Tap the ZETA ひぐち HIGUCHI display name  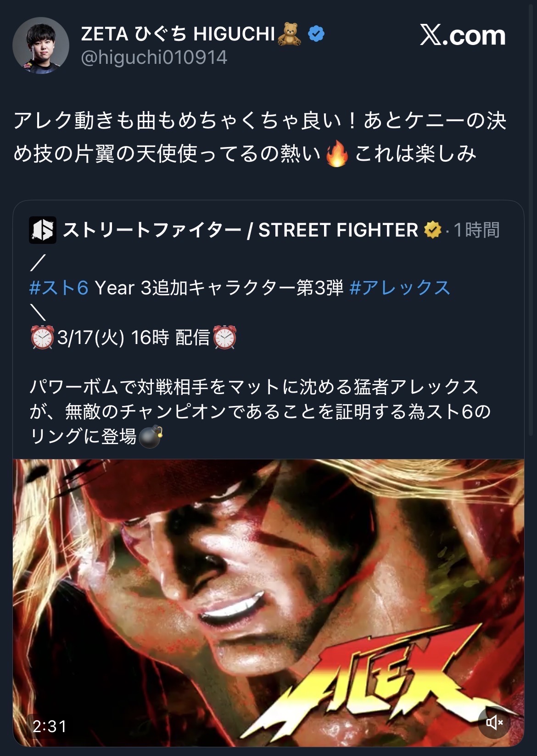(178, 34)
